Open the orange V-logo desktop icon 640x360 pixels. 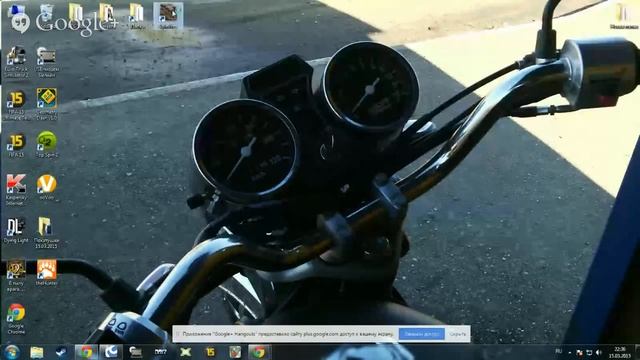47,187
